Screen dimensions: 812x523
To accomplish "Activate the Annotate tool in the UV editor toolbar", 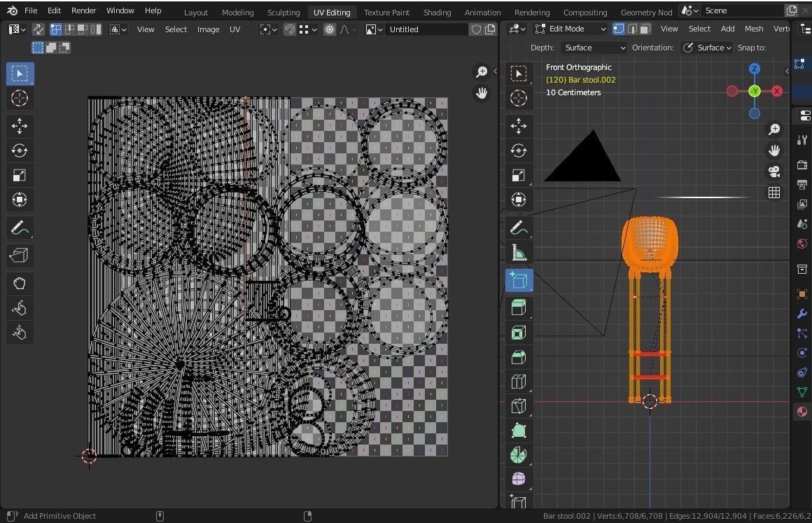I will tap(20, 228).
